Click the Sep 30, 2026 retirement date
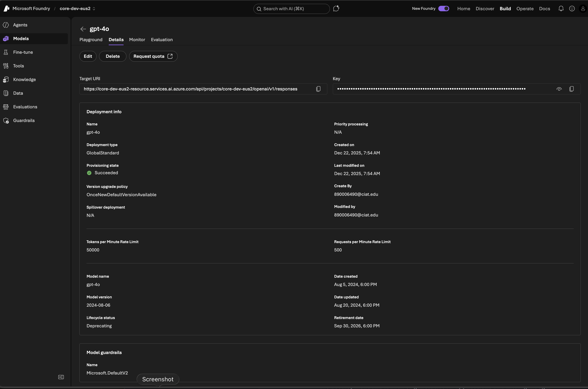The image size is (588, 389). (x=357, y=326)
